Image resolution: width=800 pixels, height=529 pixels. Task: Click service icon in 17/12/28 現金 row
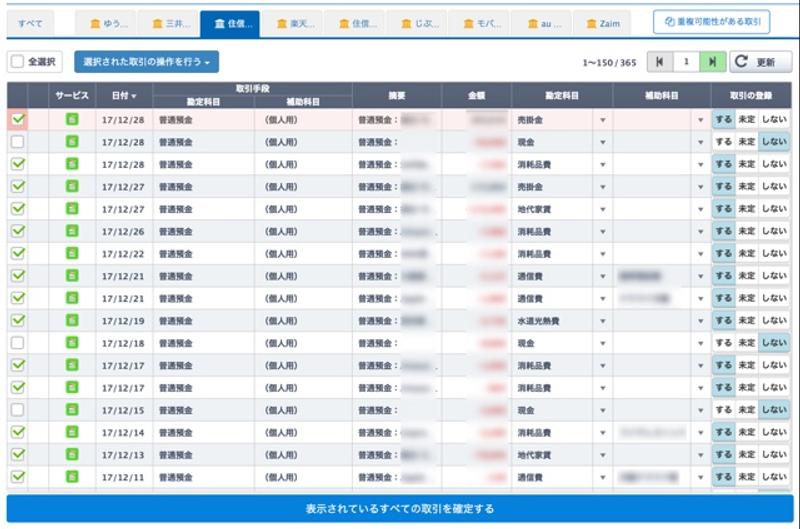pyautogui.click(x=72, y=141)
